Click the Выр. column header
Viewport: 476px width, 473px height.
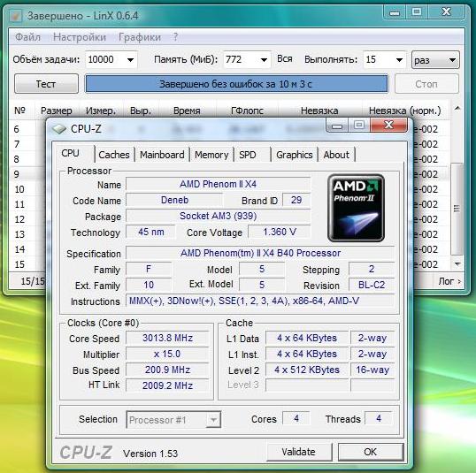click(141, 111)
